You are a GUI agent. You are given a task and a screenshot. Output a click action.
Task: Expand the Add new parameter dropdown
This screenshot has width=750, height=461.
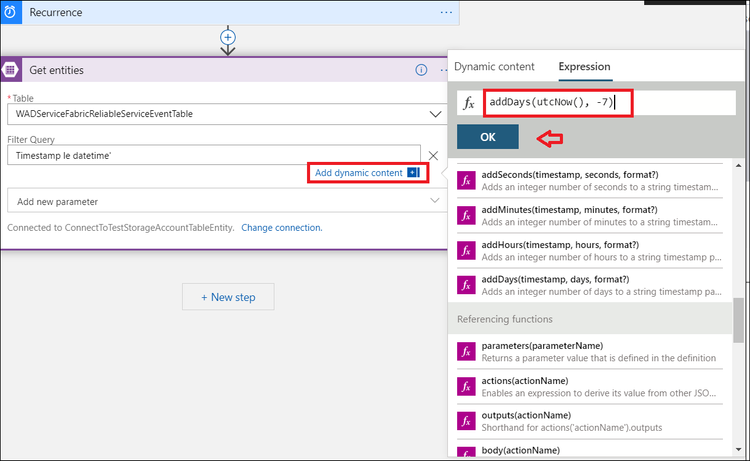(x=435, y=200)
